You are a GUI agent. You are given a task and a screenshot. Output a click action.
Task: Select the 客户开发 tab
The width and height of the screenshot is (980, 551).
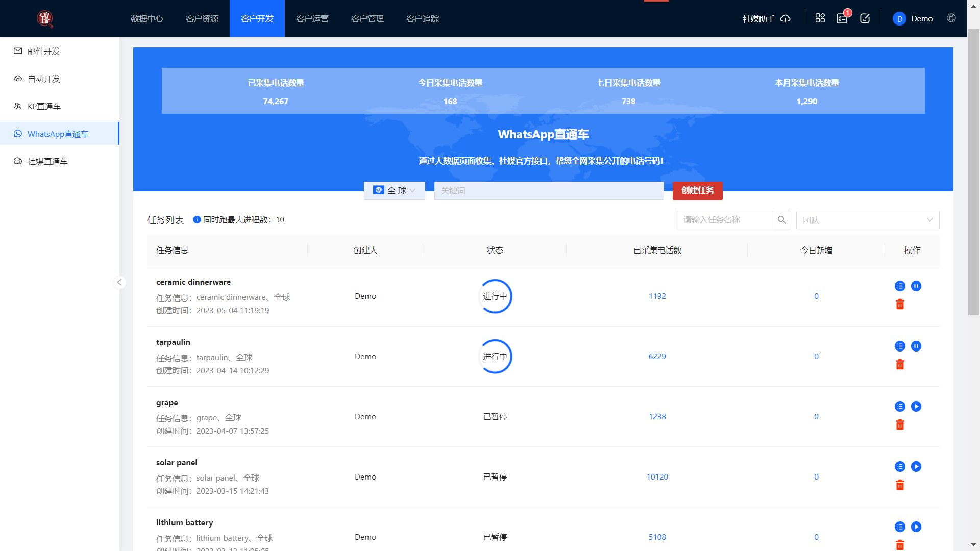[257, 19]
